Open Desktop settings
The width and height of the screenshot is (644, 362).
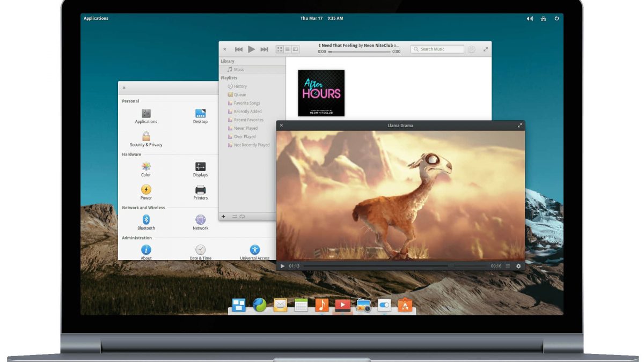(x=200, y=116)
